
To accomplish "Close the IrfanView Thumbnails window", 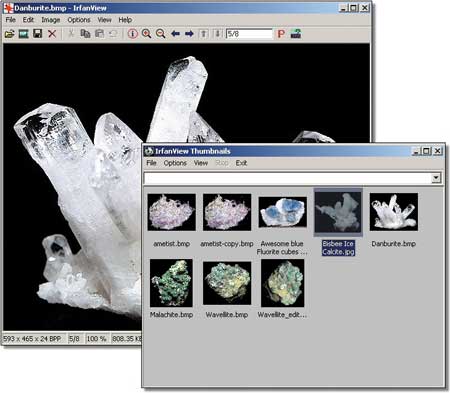I will click(x=438, y=151).
